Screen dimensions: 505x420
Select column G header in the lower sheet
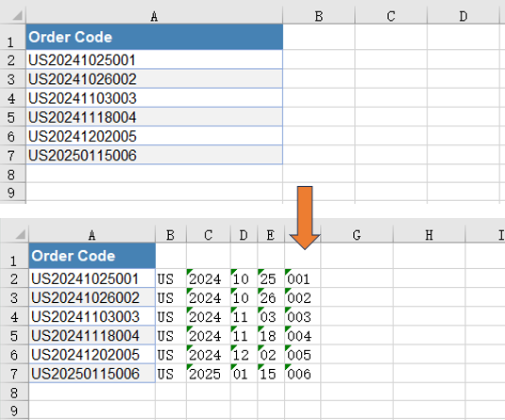(357, 235)
